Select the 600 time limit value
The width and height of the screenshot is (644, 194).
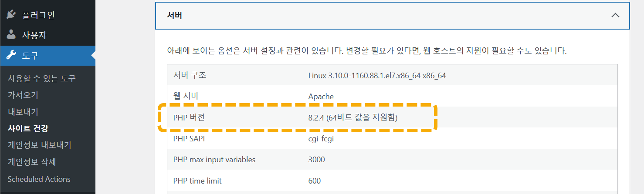314,181
